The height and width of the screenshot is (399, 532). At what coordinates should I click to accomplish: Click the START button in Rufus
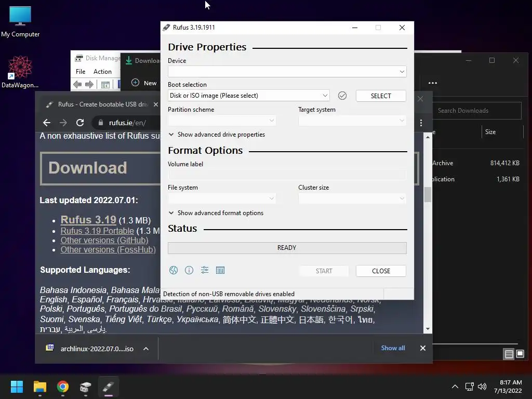(x=324, y=271)
